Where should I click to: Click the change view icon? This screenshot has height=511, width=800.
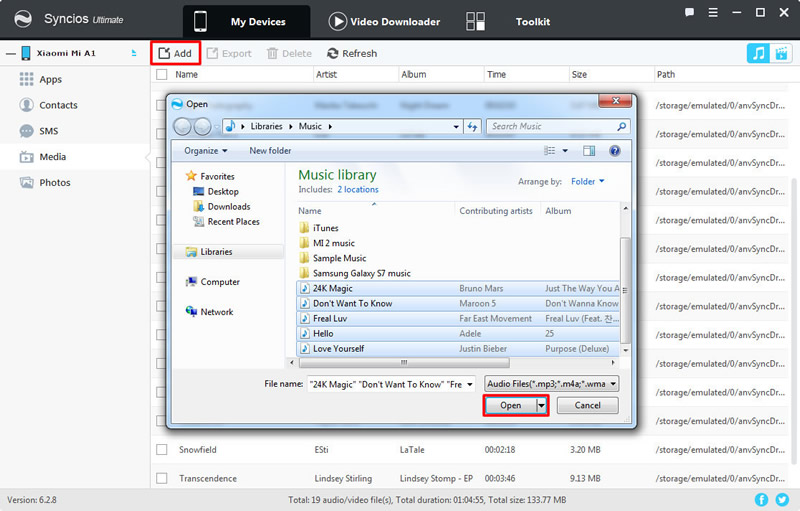549,151
